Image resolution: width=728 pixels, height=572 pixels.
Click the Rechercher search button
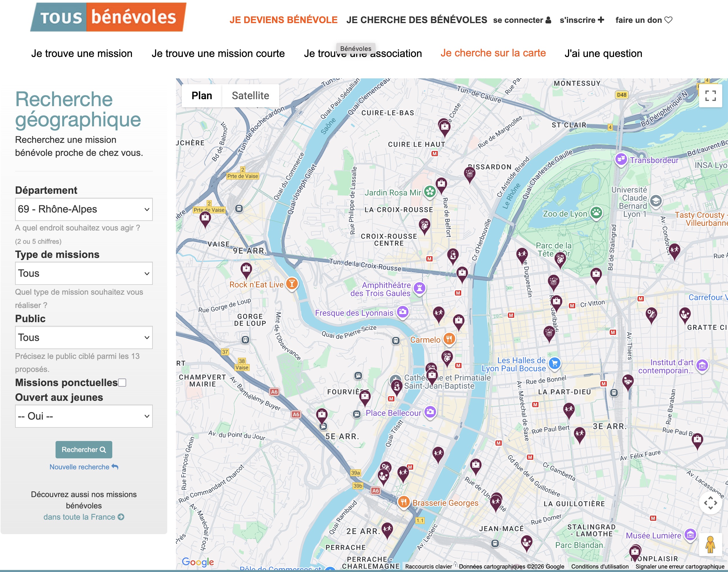[x=84, y=449]
